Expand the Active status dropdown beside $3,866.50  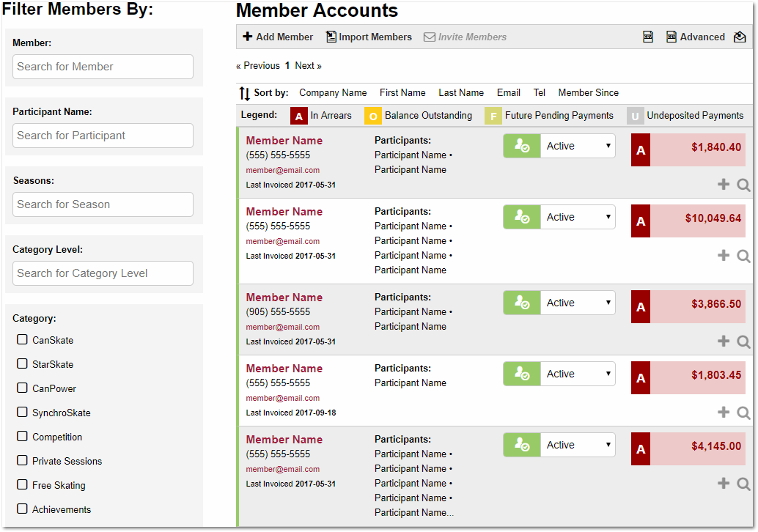(x=578, y=303)
